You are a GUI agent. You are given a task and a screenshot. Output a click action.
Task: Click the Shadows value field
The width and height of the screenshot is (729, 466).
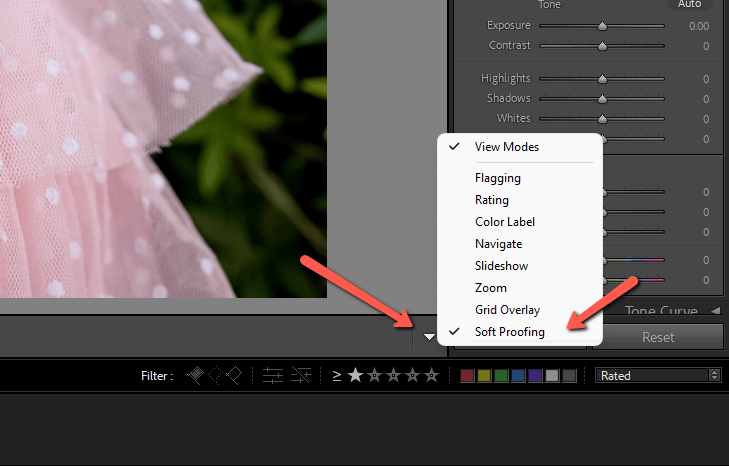pos(706,100)
